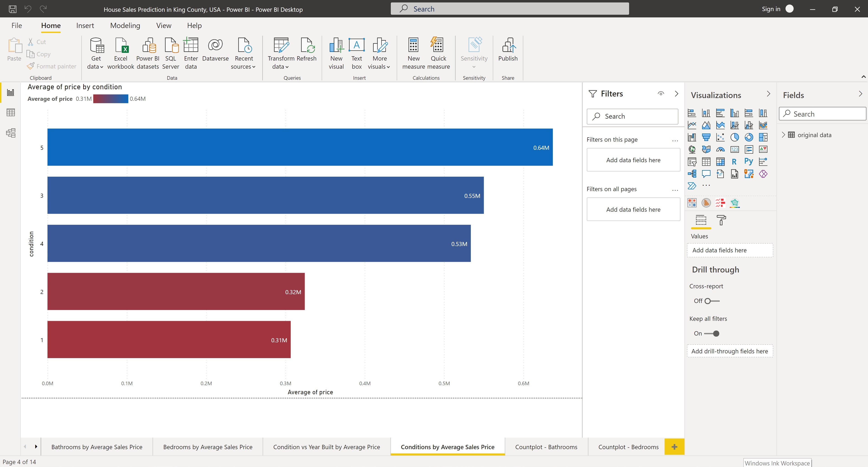Toggle Filters pane visibility eye icon

(661, 94)
